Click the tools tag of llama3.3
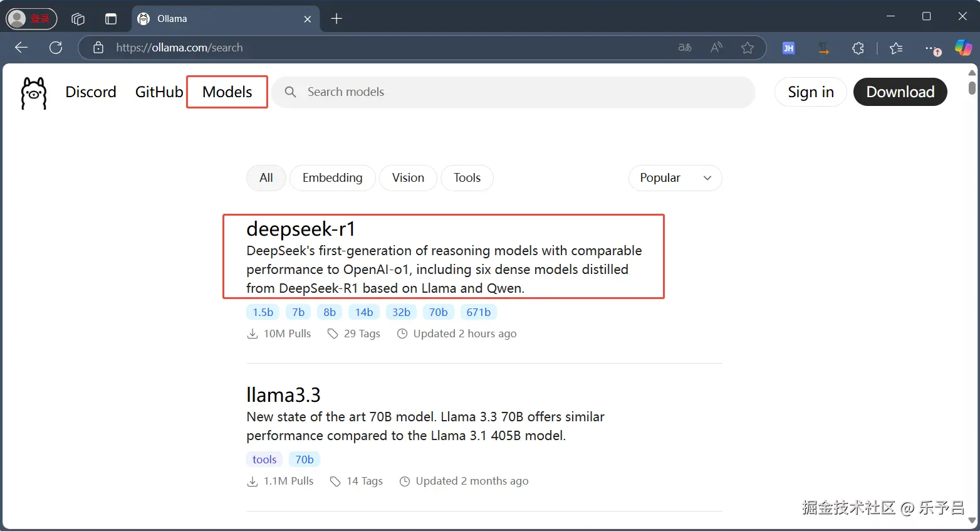The image size is (980, 531). click(x=264, y=460)
